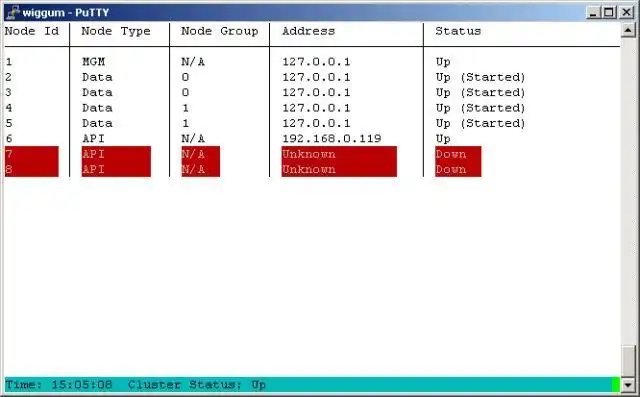Click address 127.0.0.1 of node 3
Viewport: 640px width, 397px height.
316,92
